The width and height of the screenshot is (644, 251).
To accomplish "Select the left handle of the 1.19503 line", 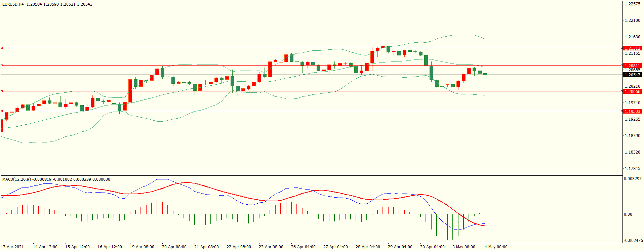I will pos(2,111).
